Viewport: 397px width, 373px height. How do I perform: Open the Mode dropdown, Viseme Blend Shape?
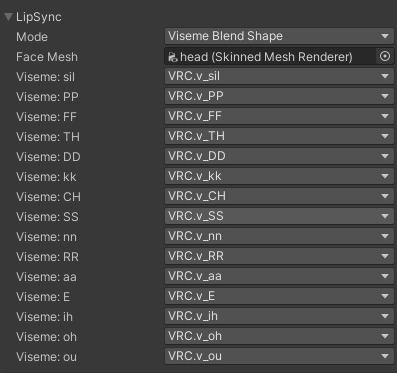pos(279,36)
